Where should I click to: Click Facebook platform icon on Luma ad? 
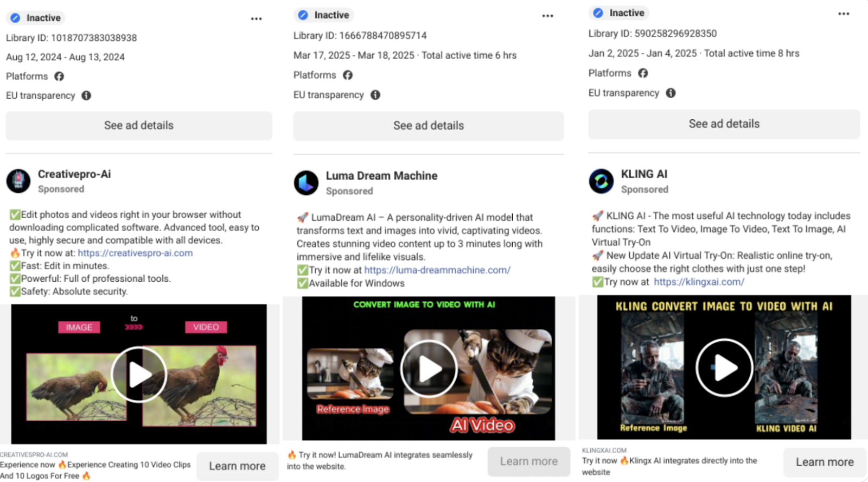click(x=348, y=75)
